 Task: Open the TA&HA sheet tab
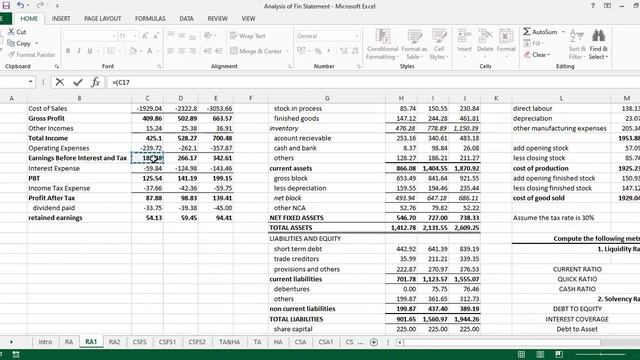229,342
